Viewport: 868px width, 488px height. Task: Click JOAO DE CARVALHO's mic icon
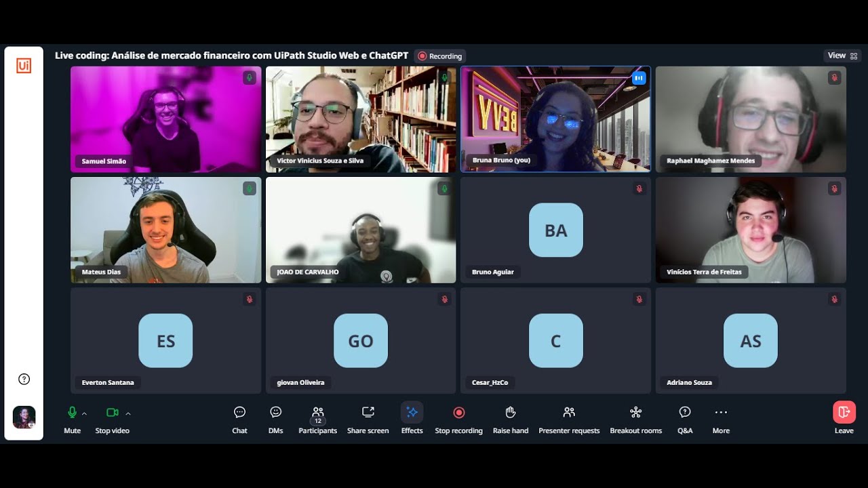(x=444, y=188)
